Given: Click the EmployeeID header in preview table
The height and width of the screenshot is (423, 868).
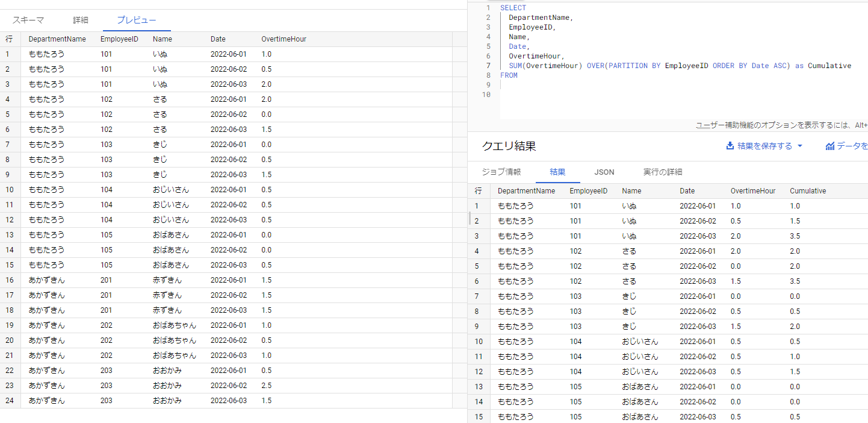Looking at the screenshot, I should point(119,39).
